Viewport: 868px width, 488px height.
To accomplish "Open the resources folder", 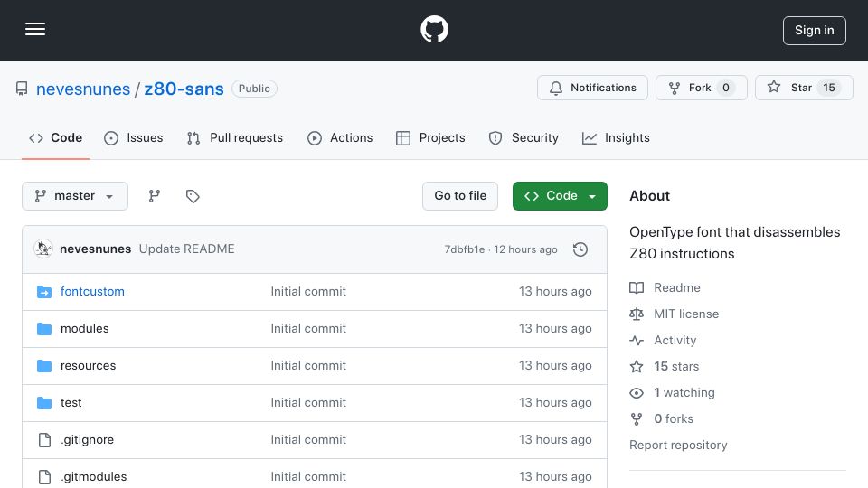I will pyautogui.click(x=88, y=366).
